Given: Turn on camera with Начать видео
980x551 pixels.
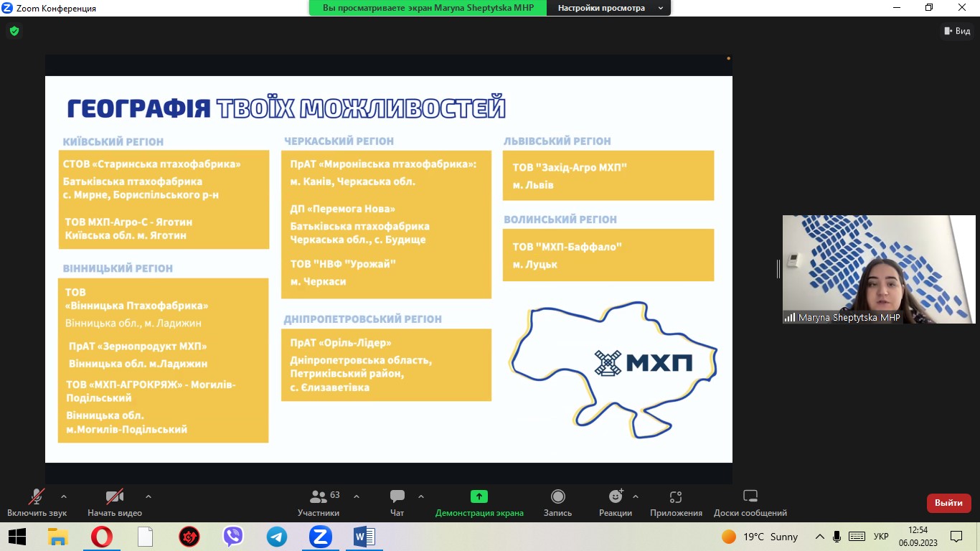Looking at the screenshot, I should coord(115,502).
